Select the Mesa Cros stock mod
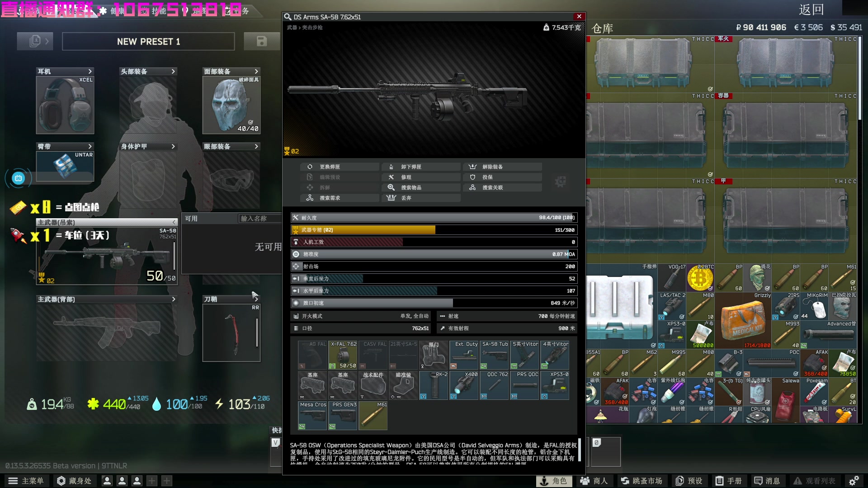This screenshot has height=488, width=868. point(313,415)
